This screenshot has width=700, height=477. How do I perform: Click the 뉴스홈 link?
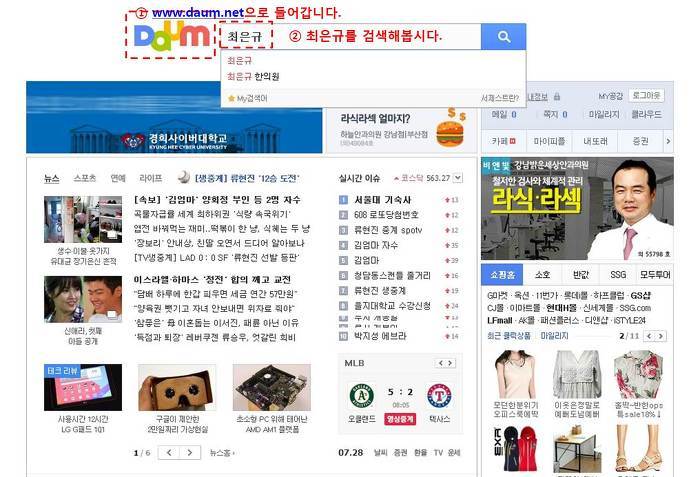click(222, 453)
